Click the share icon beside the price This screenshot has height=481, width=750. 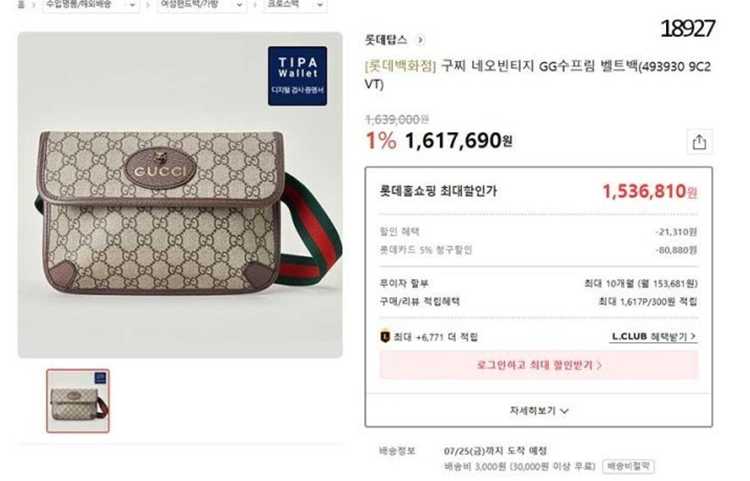(699, 142)
